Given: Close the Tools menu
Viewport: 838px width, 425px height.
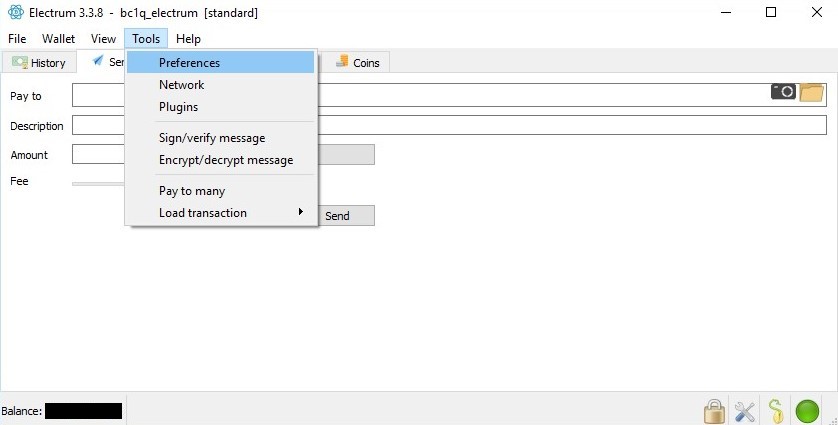Looking at the screenshot, I should (x=146, y=39).
